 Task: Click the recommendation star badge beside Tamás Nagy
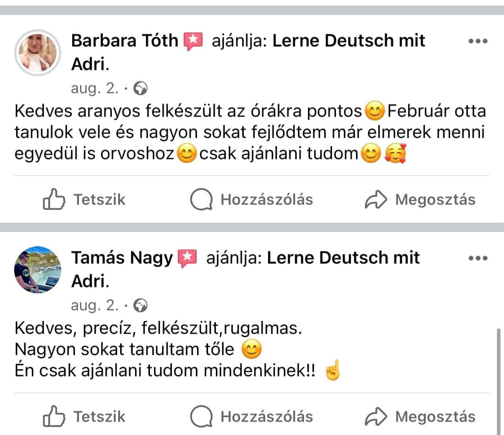187,258
